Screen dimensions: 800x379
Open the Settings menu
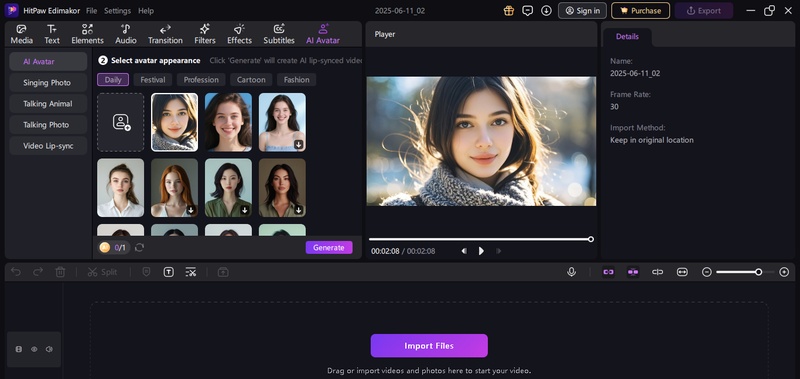coord(117,11)
